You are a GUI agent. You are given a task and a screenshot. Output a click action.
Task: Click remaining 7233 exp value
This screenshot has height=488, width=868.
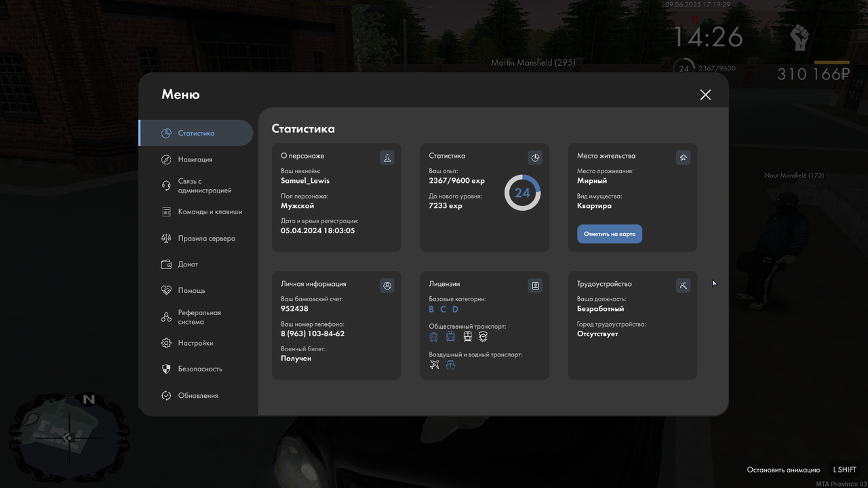(446, 206)
